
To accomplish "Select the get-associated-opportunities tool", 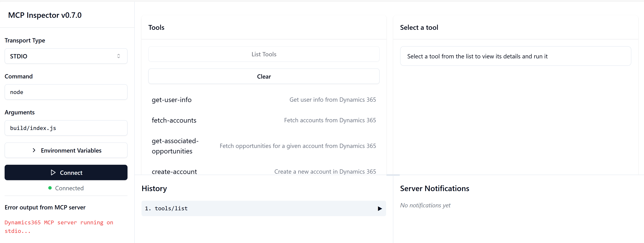I will (x=175, y=146).
